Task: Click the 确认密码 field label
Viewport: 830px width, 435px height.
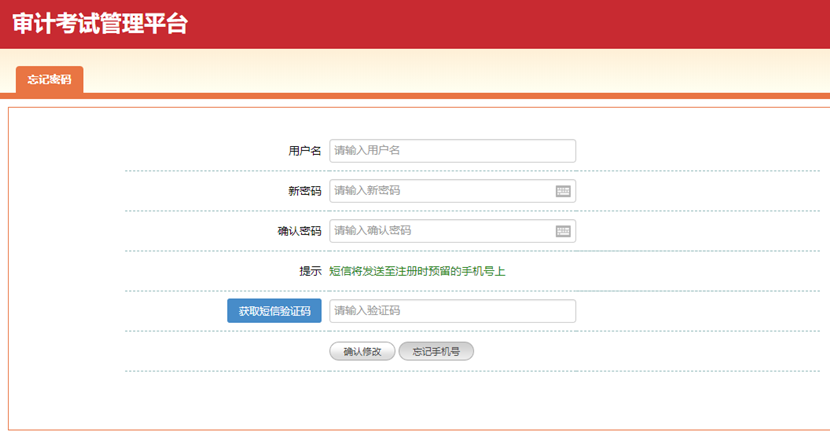Action: [299, 231]
